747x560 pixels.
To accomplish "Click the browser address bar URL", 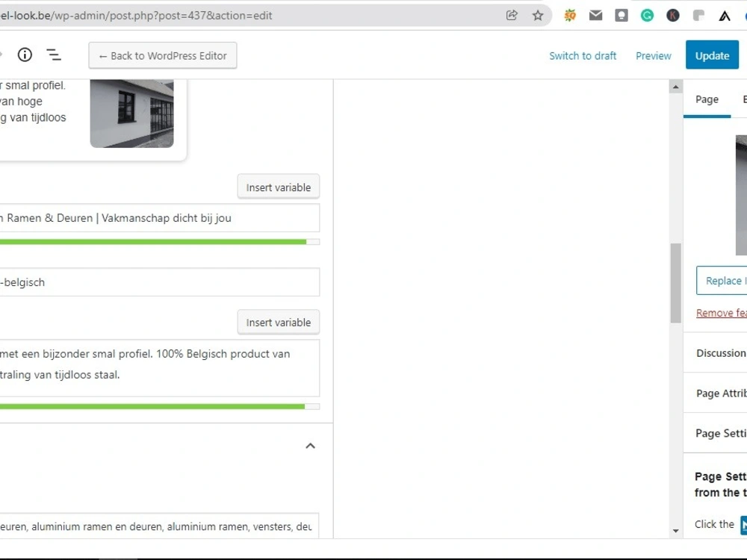I will pos(136,15).
